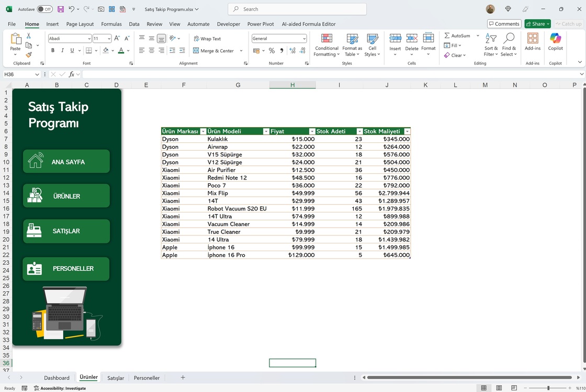The height and width of the screenshot is (392, 586).
Task: Click the PERSONELLER navigation button
Action: point(66,268)
